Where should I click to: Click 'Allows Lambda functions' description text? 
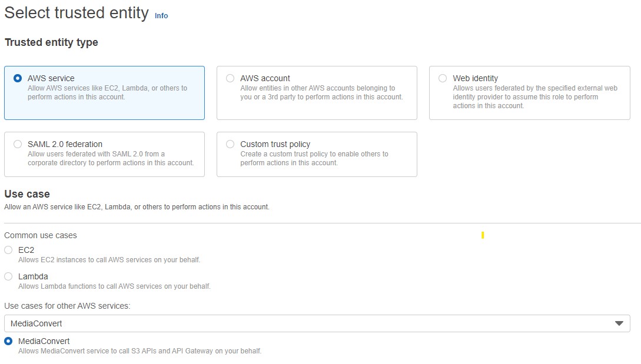[x=114, y=286]
